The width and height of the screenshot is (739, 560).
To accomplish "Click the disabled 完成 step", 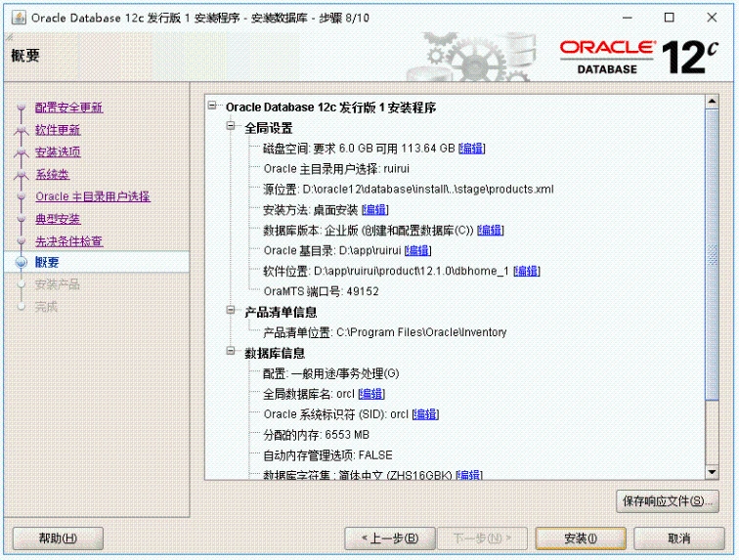I will click(x=46, y=307).
